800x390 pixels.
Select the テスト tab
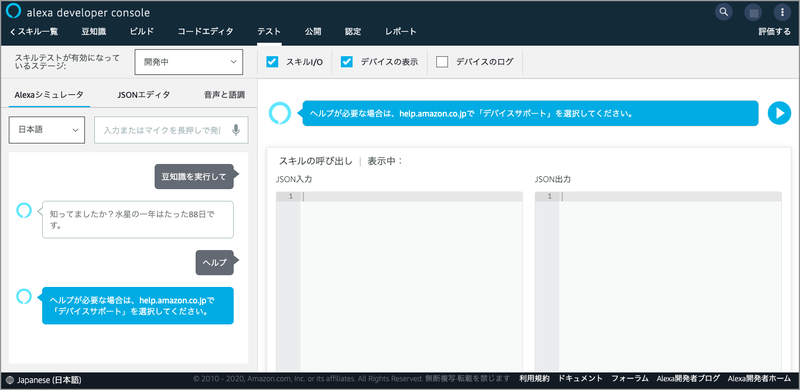tap(269, 32)
